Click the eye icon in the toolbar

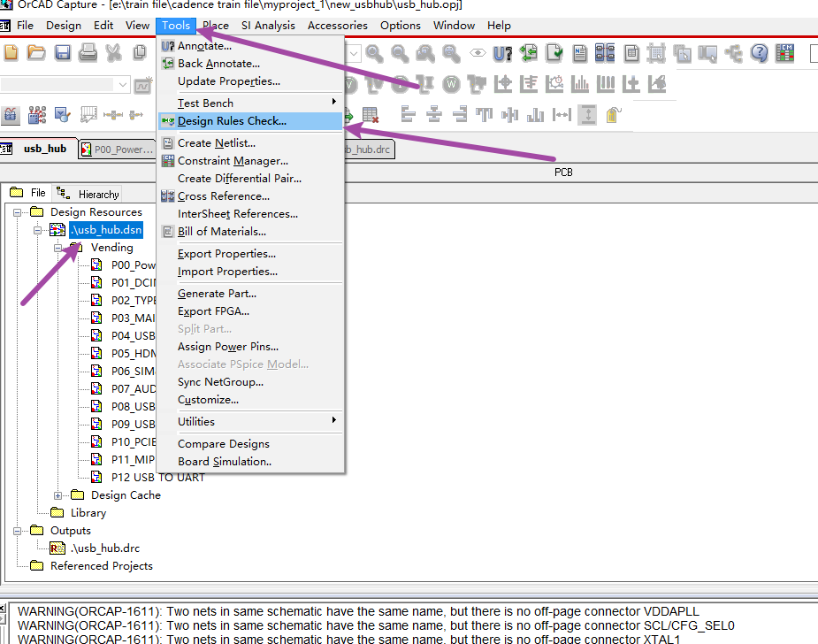pos(478,53)
